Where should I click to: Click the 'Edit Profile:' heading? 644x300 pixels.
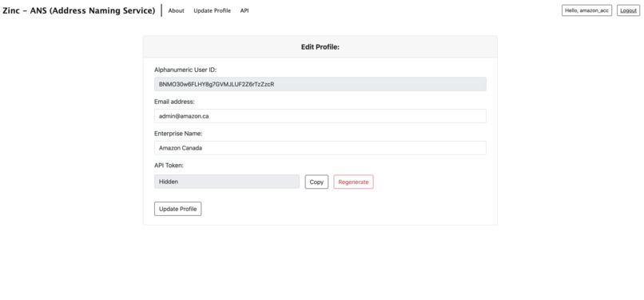click(320, 47)
